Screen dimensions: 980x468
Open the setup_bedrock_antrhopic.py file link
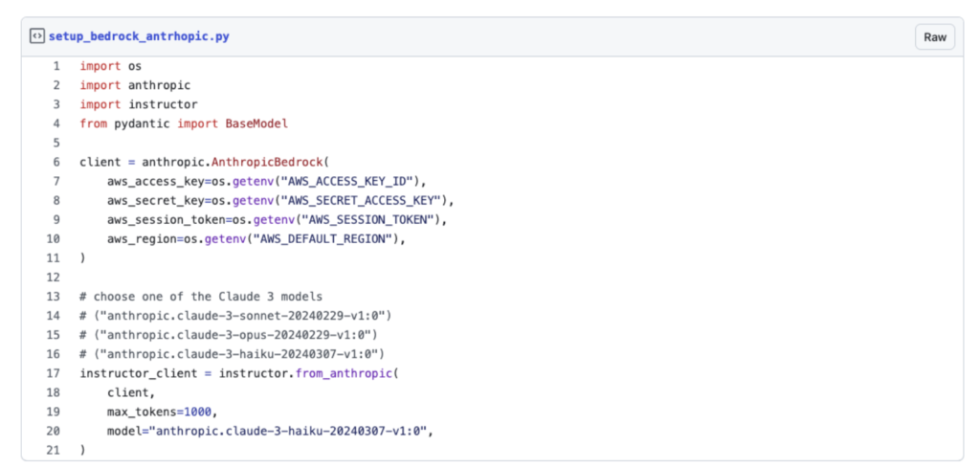[x=139, y=37]
